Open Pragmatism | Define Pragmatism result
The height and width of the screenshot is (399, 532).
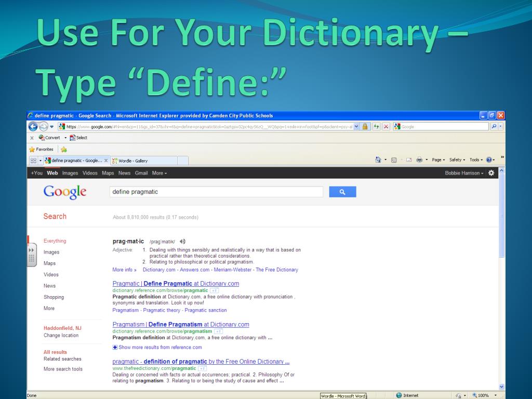tap(181, 324)
